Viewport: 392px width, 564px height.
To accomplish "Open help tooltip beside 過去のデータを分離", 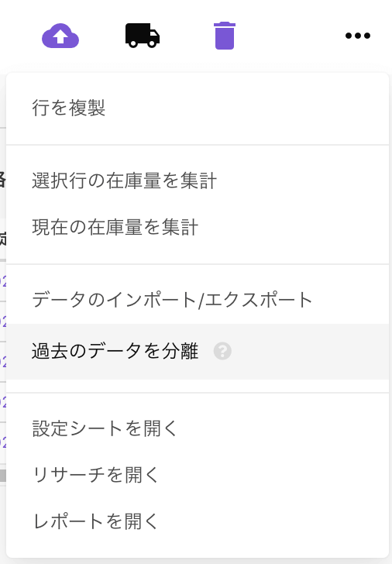I will 222,351.
